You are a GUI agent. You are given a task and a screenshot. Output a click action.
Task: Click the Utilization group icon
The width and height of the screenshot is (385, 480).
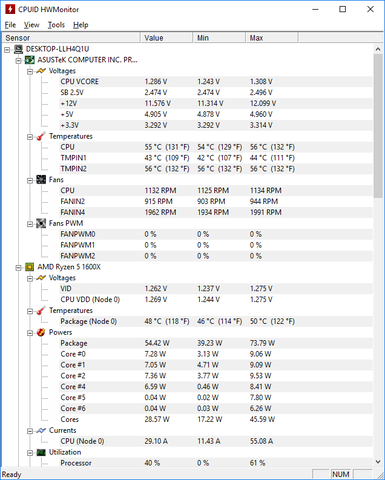point(41,452)
